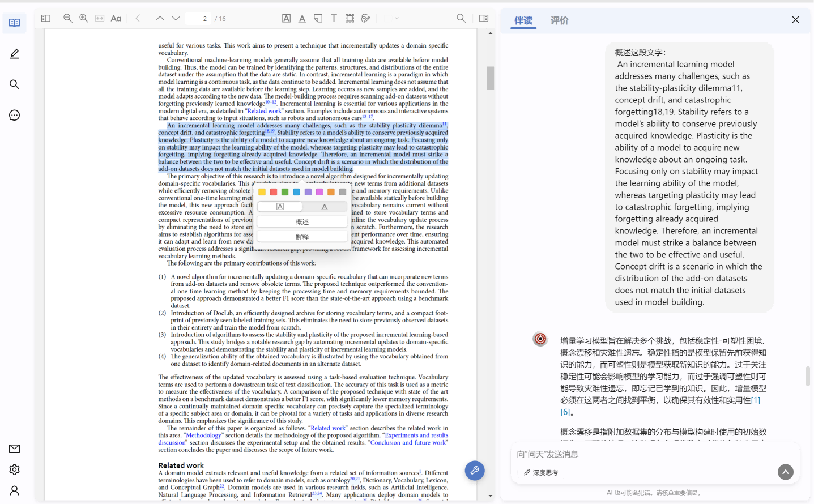Go to the next page
Screen dimensions: 814x504
(176, 19)
